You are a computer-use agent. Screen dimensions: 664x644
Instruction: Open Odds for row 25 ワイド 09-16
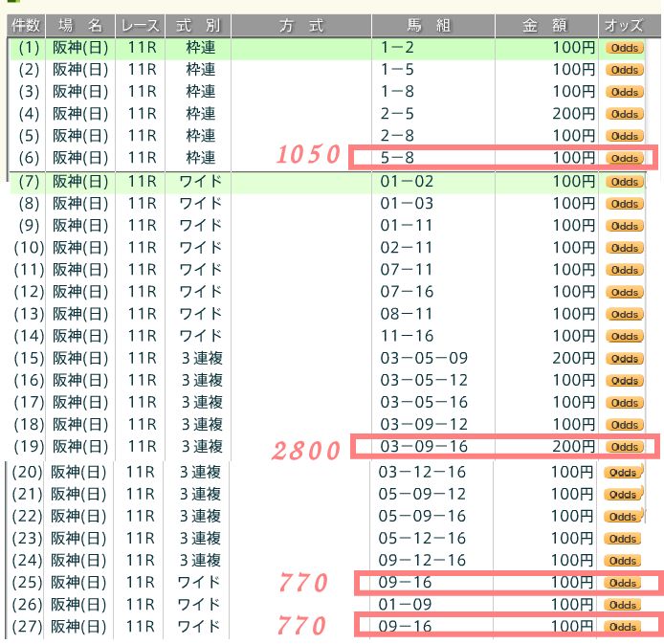pos(624,583)
